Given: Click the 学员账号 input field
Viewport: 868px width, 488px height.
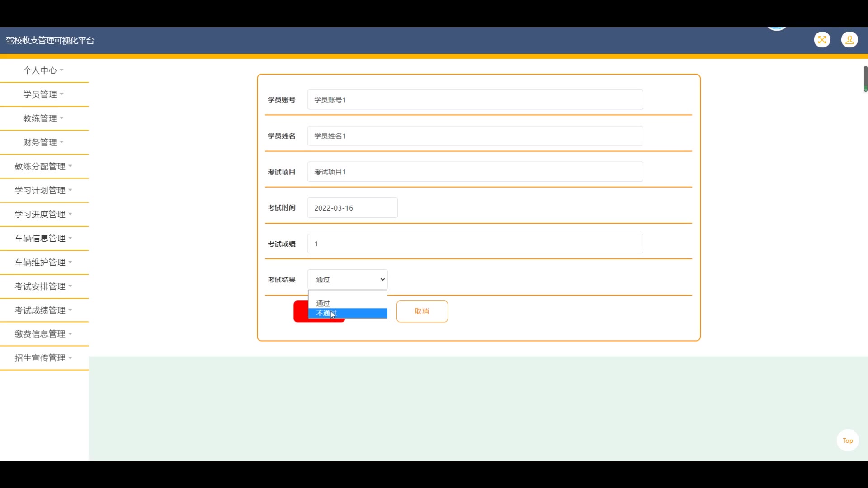Looking at the screenshot, I should pyautogui.click(x=475, y=100).
